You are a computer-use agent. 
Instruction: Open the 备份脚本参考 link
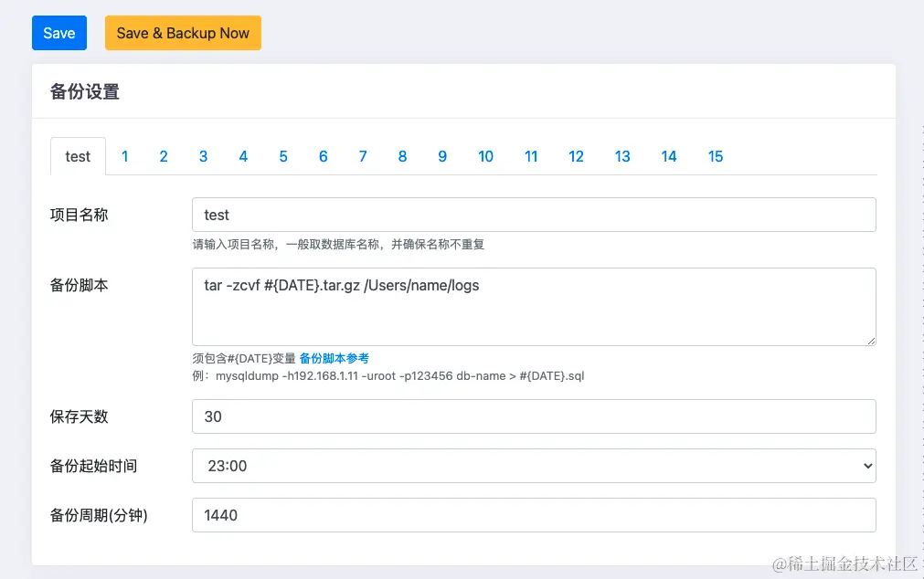pyautogui.click(x=335, y=358)
